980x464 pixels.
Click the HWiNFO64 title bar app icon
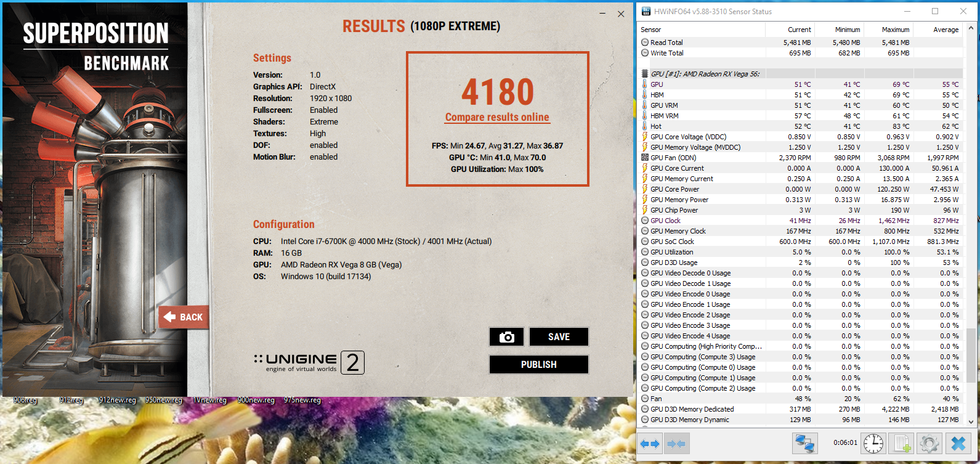(646, 11)
